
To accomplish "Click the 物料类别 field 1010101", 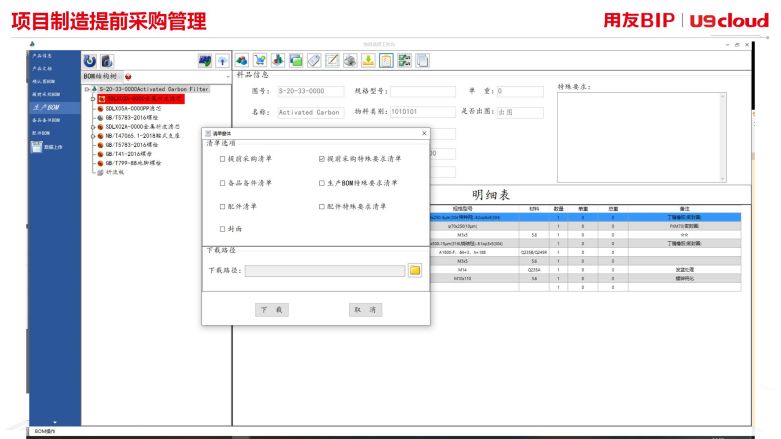I will (423, 112).
